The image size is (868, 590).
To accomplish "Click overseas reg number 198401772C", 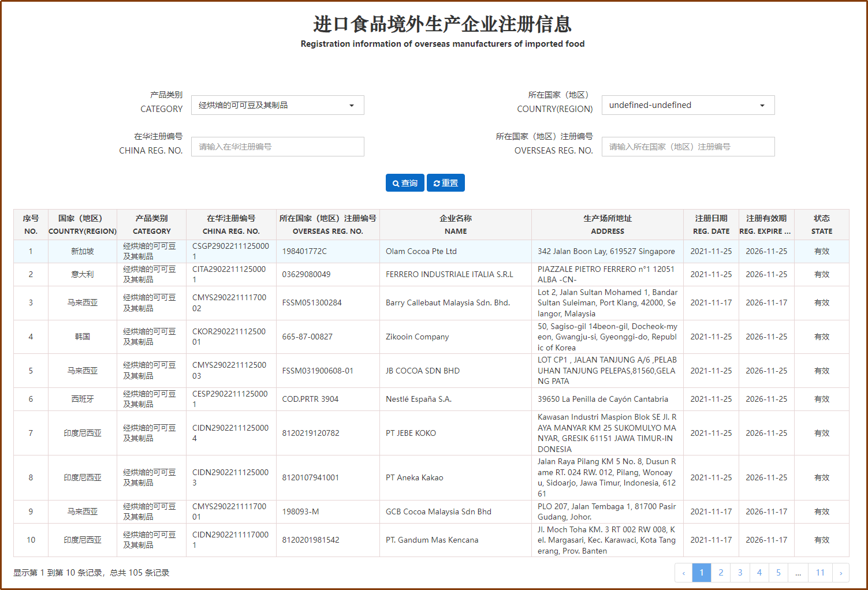I will click(x=304, y=251).
